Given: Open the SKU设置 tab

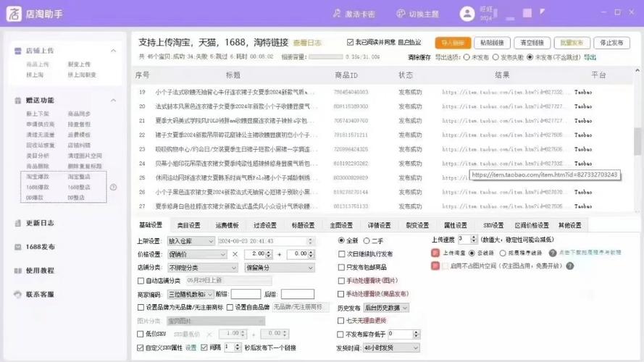Looking at the screenshot, I should click(x=493, y=225).
